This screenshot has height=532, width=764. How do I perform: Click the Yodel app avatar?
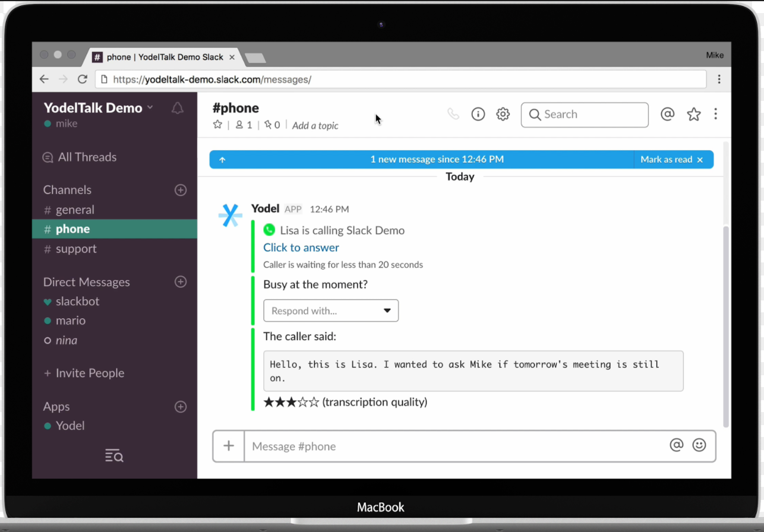click(x=230, y=216)
